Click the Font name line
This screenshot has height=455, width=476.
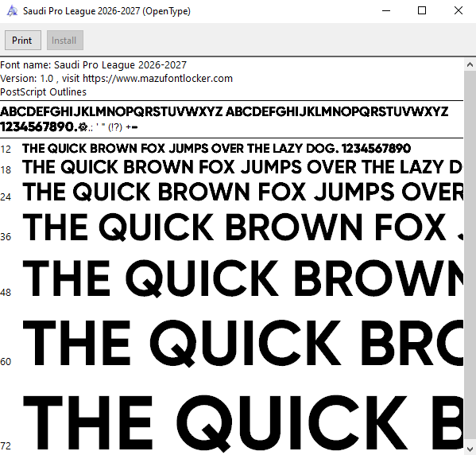pyautogui.click(x=93, y=65)
